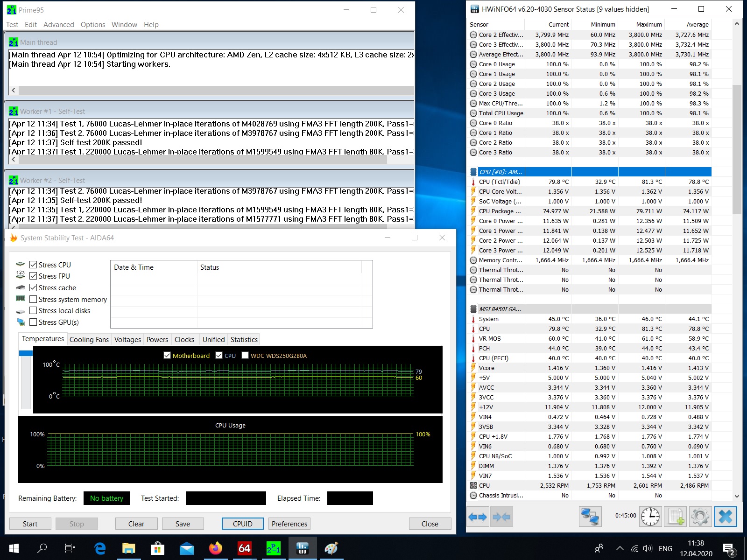Viewport: 747px width, 560px height.
Task: Click HWiNFO scrollbar down arrow
Action: point(737,496)
